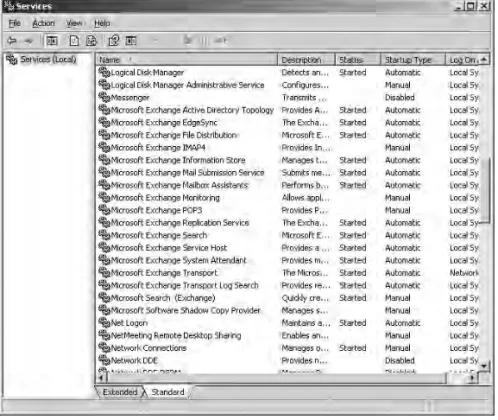Click the Network Connections gear icon
Screen dimensions: 498x420
pyautogui.click(x=104, y=348)
